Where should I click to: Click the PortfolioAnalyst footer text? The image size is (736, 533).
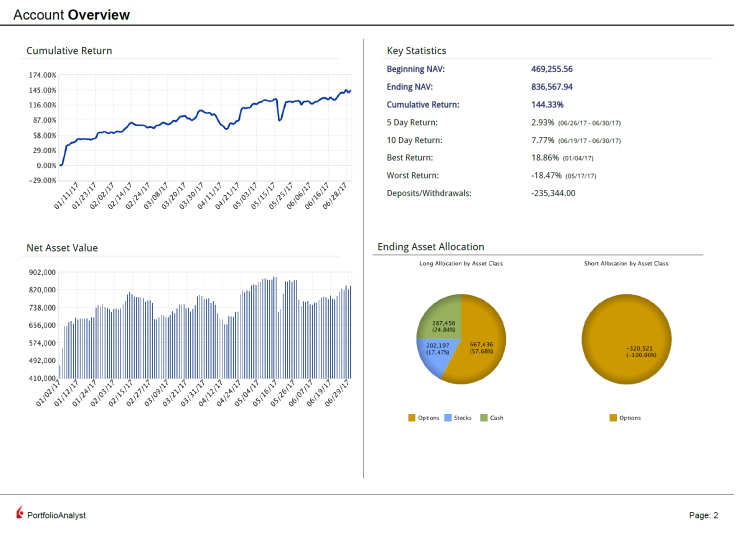[x=56, y=515]
